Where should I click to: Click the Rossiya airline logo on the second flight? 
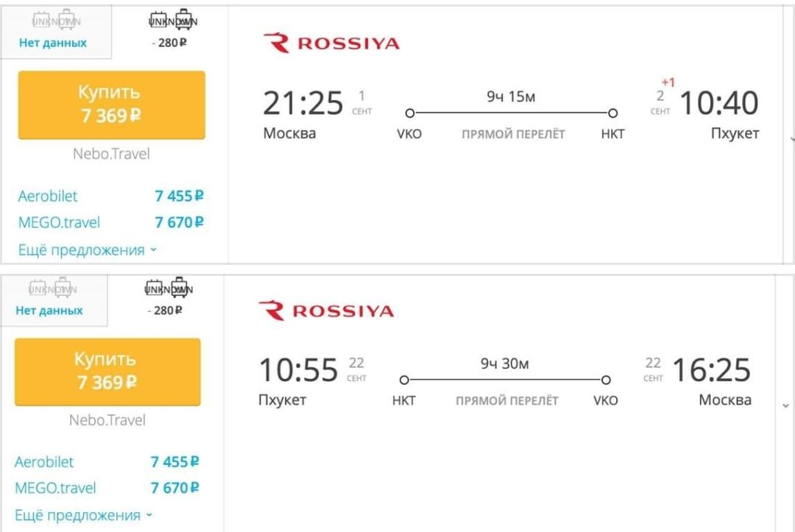coord(327,311)
